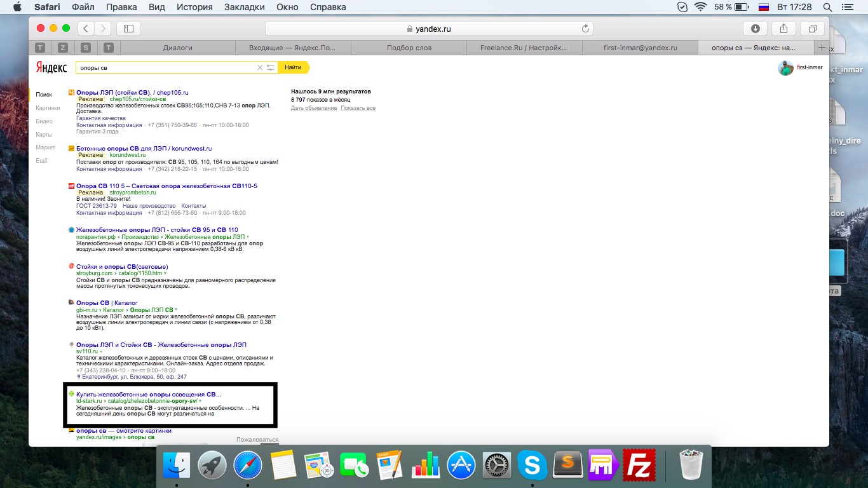The height and width of the screenshot is (488, 868).
Task: Open result 'Опоры СВ | Каталог'
Action: (107, 303)
